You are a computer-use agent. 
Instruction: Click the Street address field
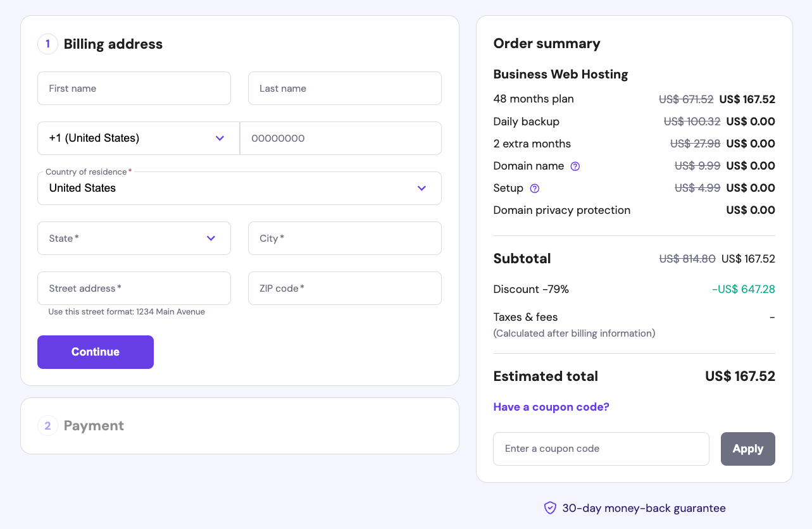134,288
